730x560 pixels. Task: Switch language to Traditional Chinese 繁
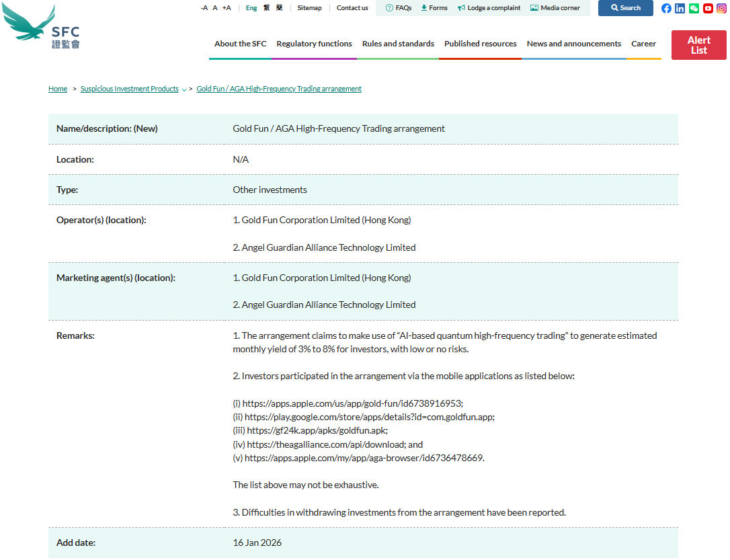tap(267, 8)
